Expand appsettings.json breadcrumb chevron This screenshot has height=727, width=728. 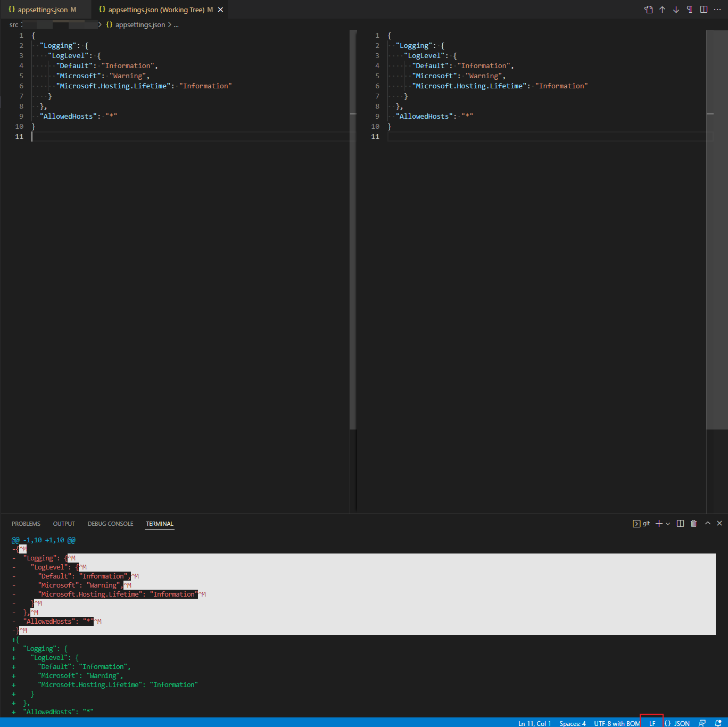[169, 24]
